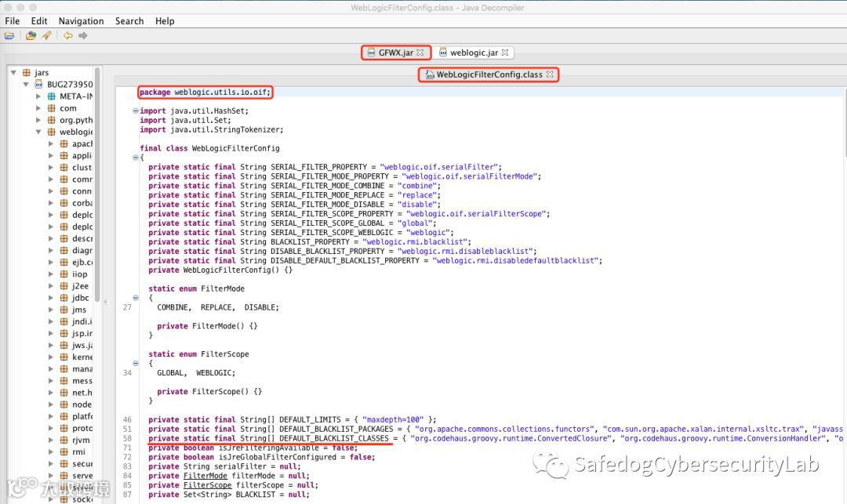Expand the jdbc package node

point(51,297)
